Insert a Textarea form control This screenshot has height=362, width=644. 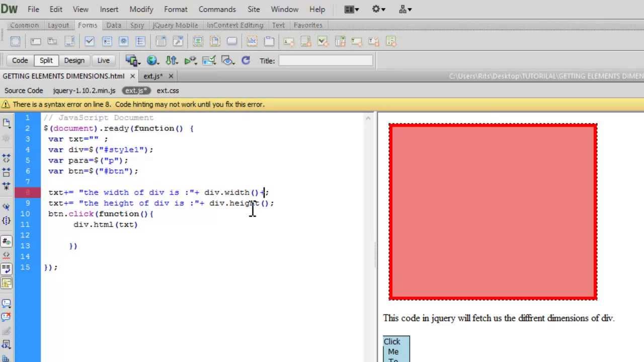[69, 41]
